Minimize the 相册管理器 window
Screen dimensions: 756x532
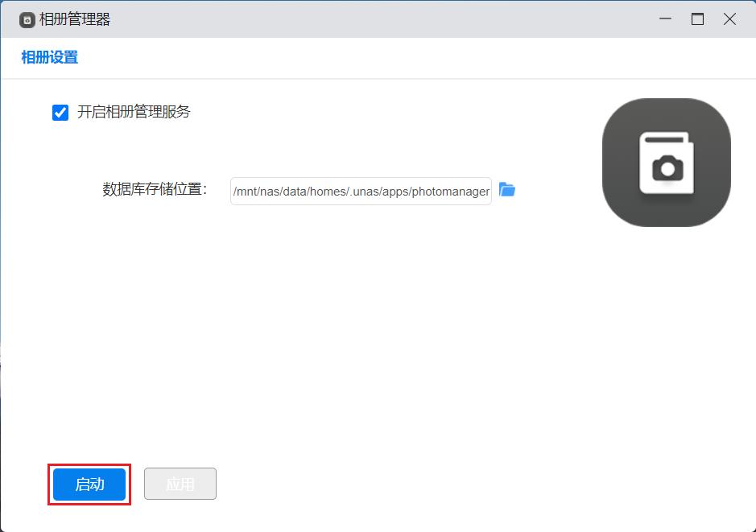665,19
